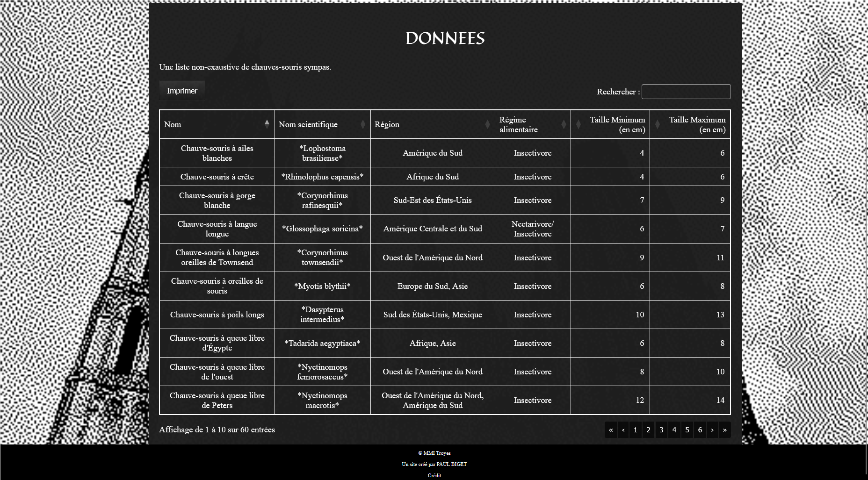Screen dimensions: 868x480
Task: Click scientific name *Rhinolophus capensis*
Action: pos(323,177)
